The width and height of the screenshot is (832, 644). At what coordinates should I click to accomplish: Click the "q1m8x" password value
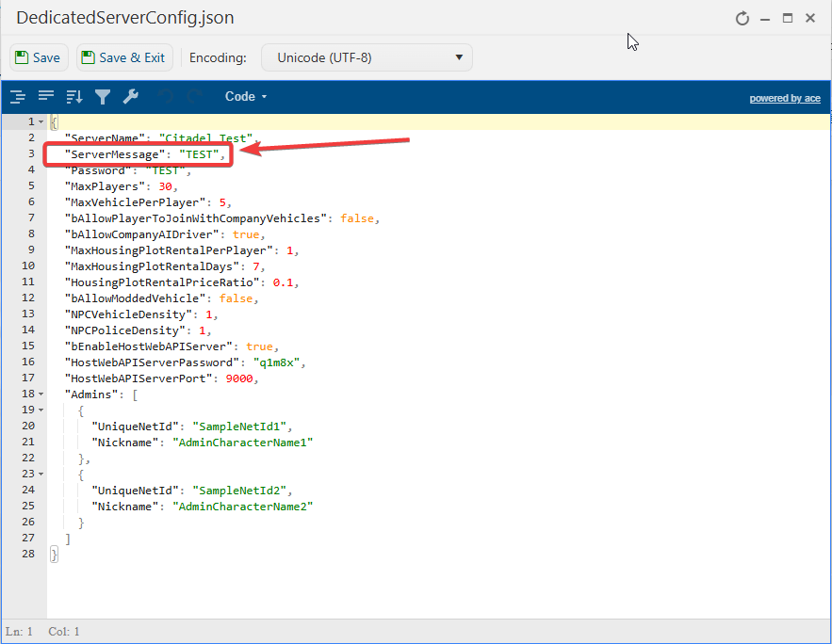(x=276, y=362)
